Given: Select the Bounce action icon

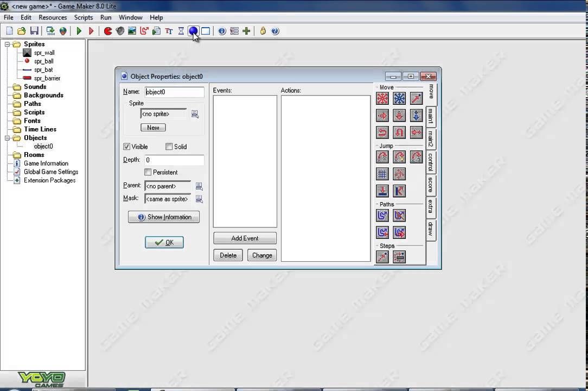Looking at the screenshot, I should (x=399, y=191).
